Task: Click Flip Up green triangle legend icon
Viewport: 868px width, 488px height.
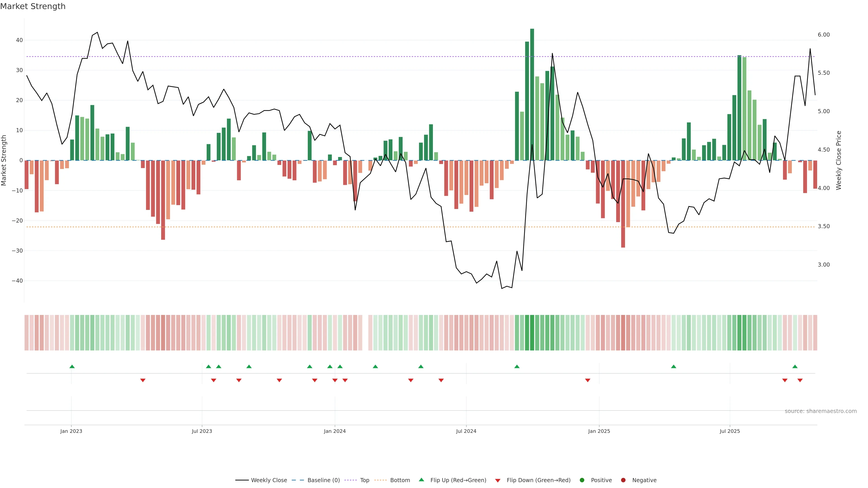Action: pos(421,480)
